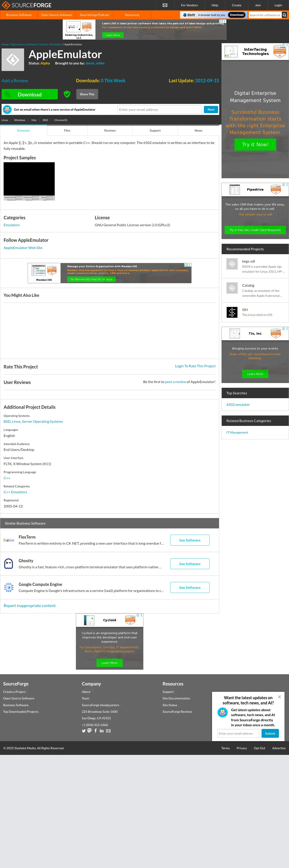The width and height of the screenshot is (289, 868).
Task: Click Next beside the email field
Action: (x=211, y=110)
